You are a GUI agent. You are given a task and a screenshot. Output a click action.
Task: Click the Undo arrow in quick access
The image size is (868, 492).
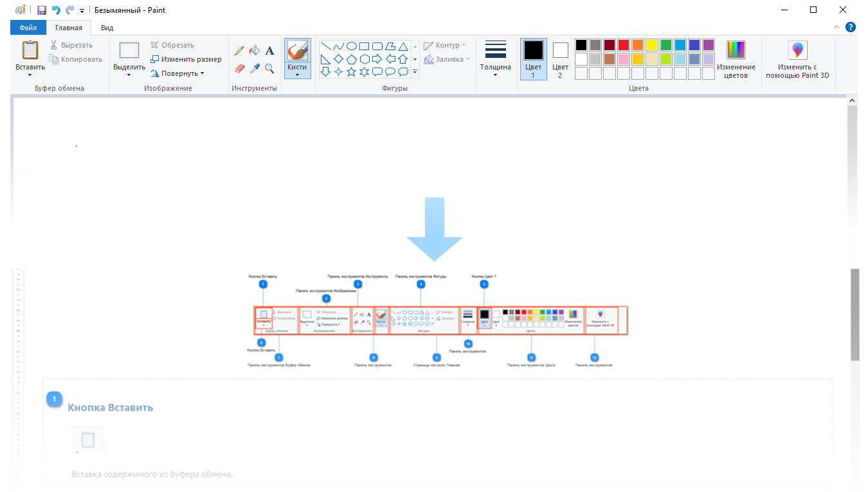point(56,10)
